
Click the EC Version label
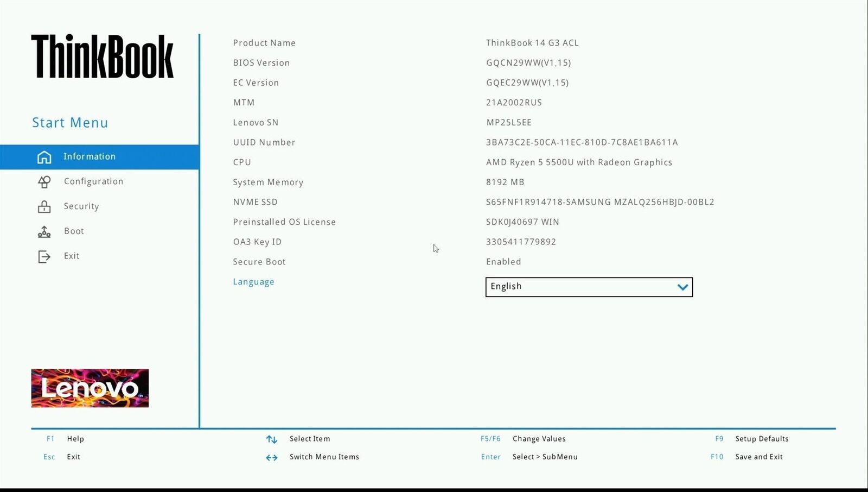pyautogui.click(x=256, y=83)
